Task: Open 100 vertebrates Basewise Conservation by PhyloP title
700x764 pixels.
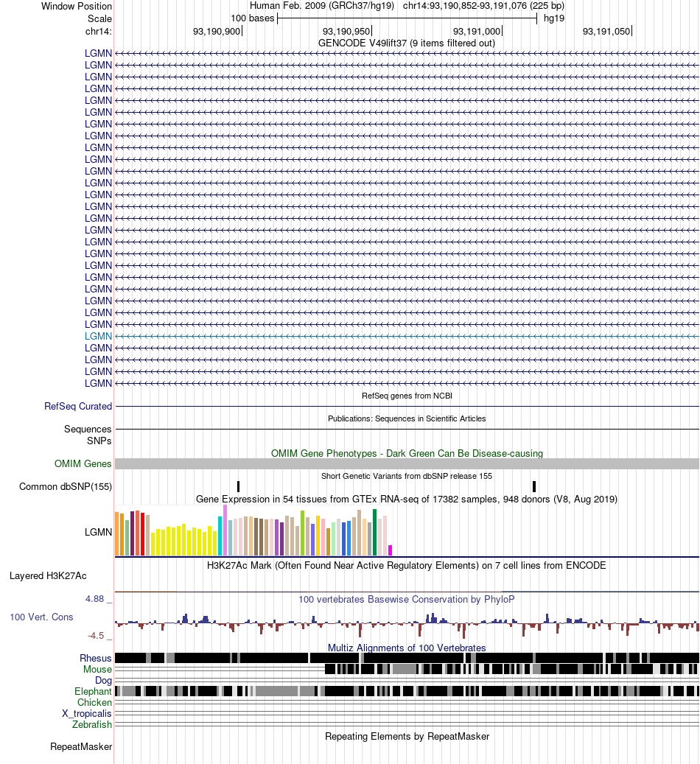Action: click(x=407, y=600)
